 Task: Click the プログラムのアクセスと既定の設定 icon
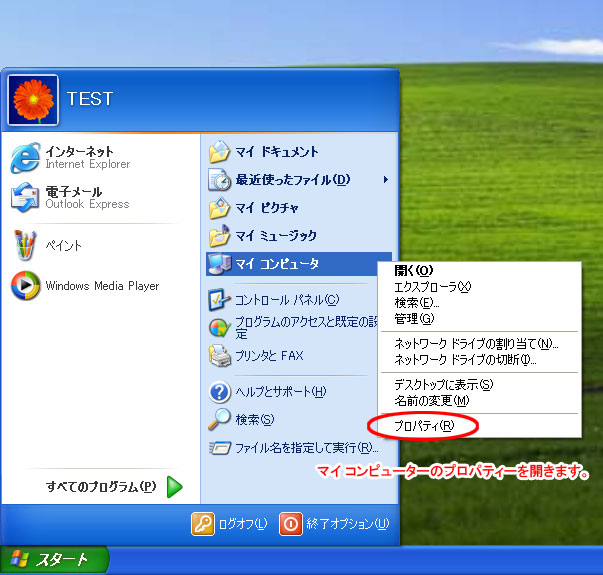[x=220, y=328]
